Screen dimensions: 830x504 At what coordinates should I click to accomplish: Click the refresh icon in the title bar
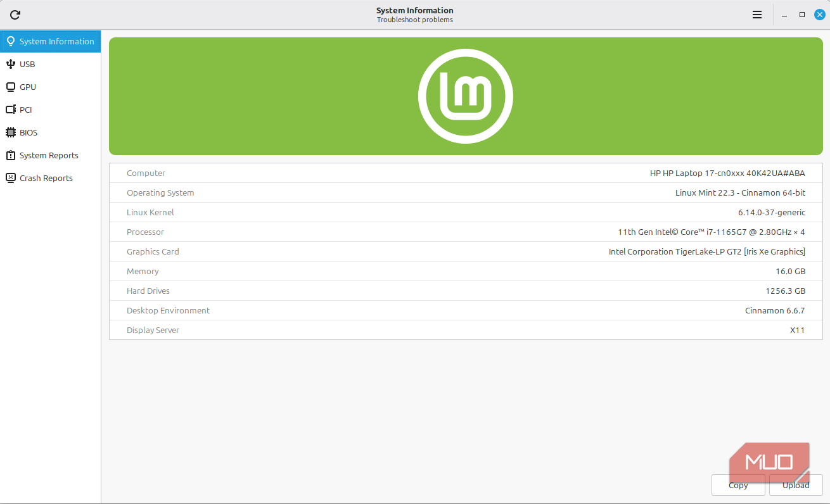pyautogui.click(x=15, y=15)
